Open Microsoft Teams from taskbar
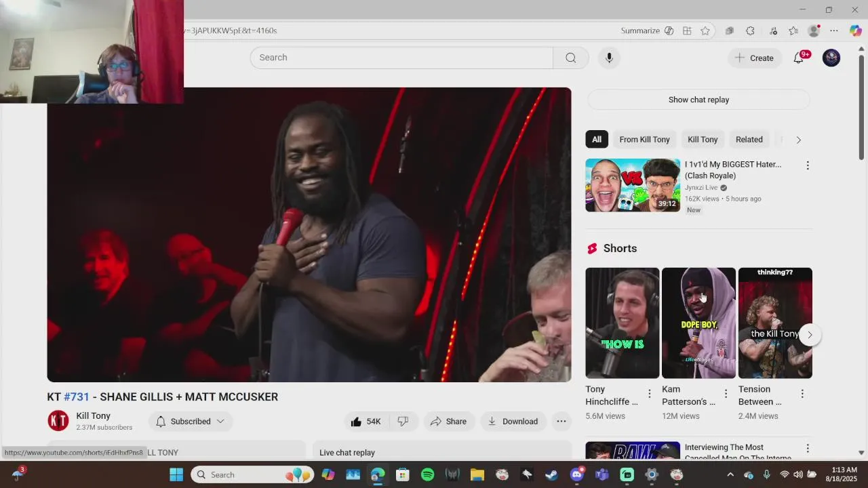Image resolution: width=868 pixels, height=488 pixels. click(601, 474)
